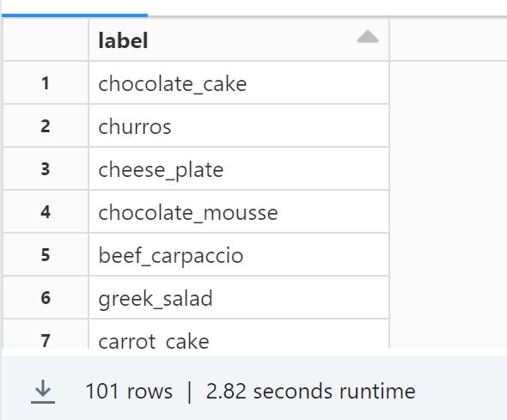Click row number 7

46,334
